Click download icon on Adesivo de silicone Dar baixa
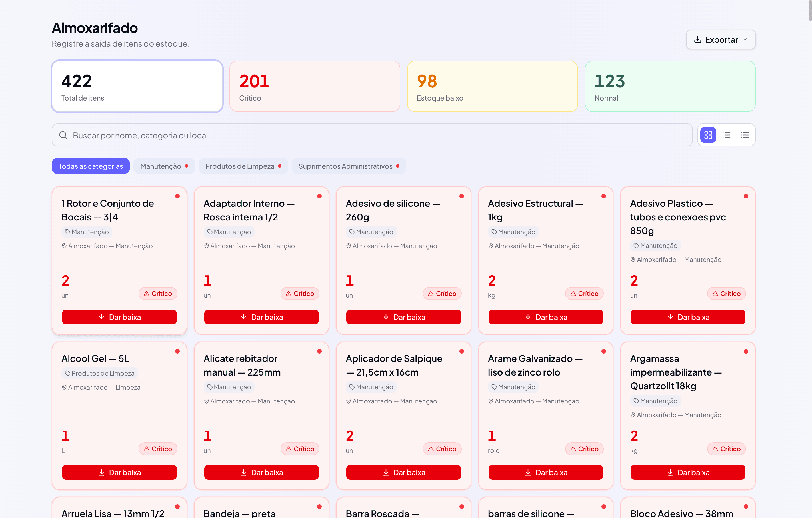Image resolution: width=812 pixels, height=518 pixels. (386, 317)
